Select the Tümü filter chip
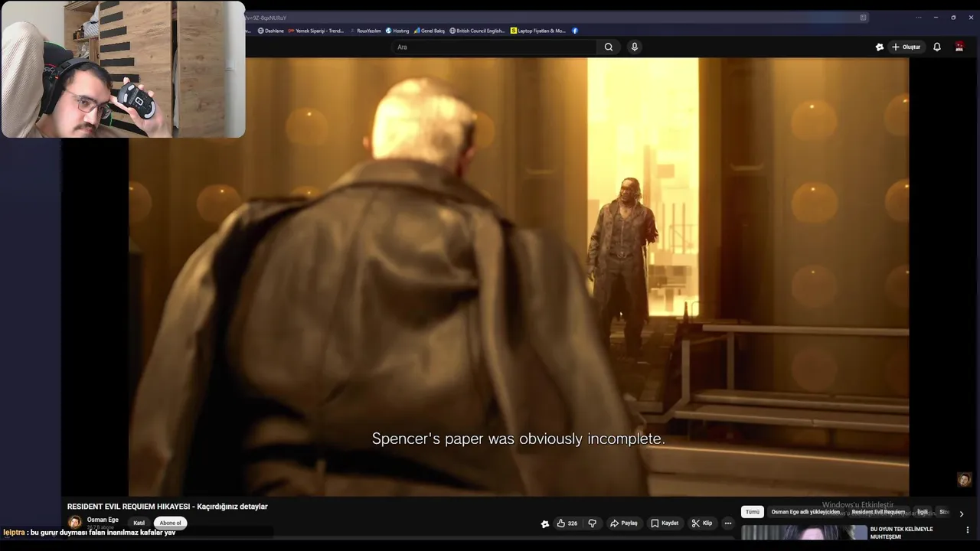The width and height of the screenshot is (980, 551). [753, 512]
